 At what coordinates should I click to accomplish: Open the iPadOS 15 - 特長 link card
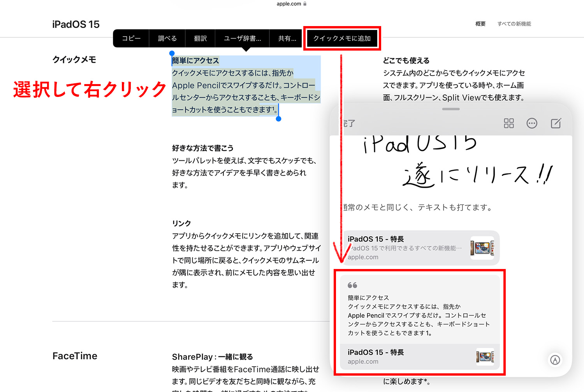[420, 248]
